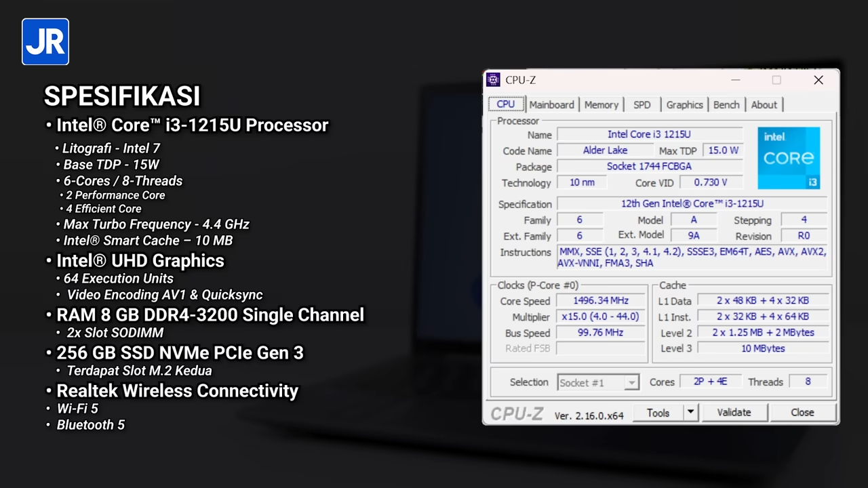Screen dimensions: 868x488
Task: Click the CPU-Z title bar icon
Action: (x=494, y=80)
